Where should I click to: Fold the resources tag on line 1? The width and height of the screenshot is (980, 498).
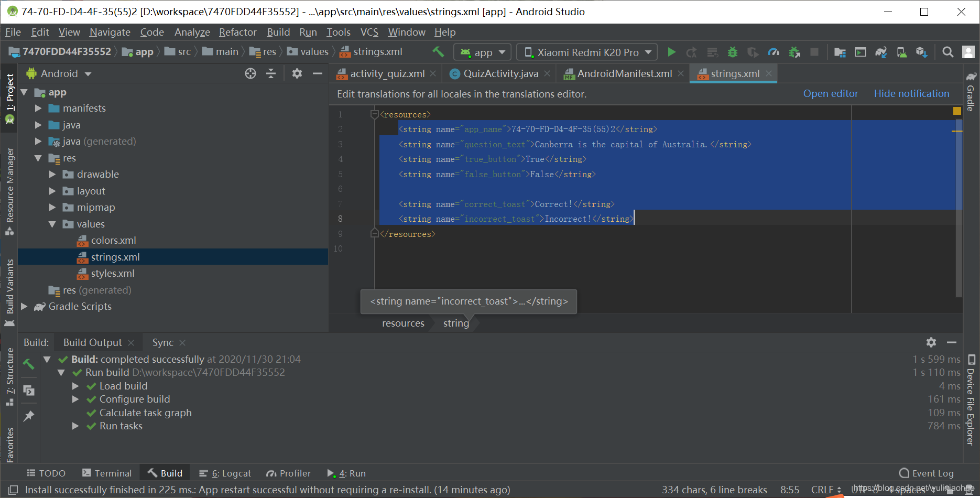[374, 114]
